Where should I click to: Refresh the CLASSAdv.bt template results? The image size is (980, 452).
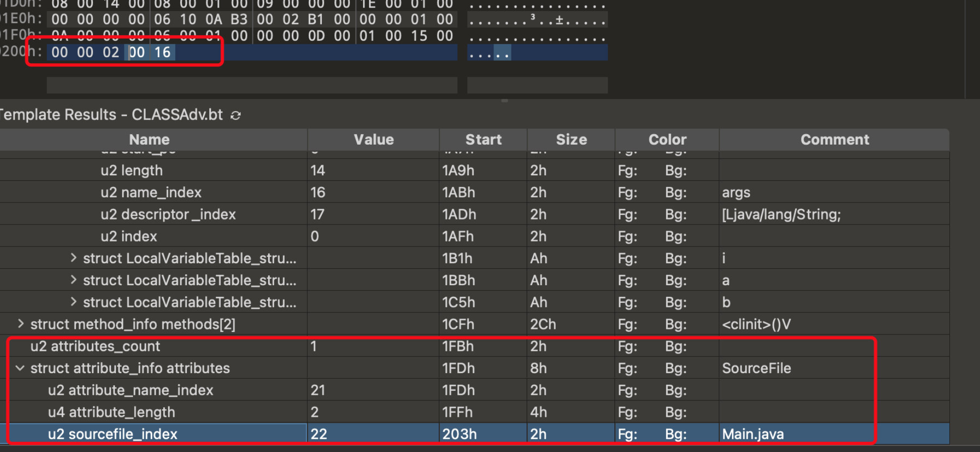(x=235, y=116)
